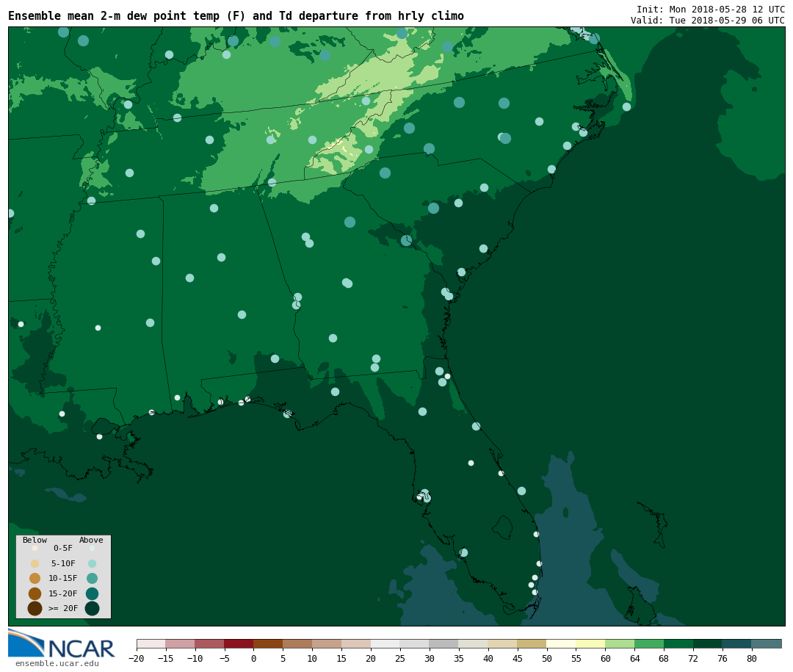Viewport: 793px width, 672px height.
Task: Click the '68' colorbar tick label
Action: point(664,658)
